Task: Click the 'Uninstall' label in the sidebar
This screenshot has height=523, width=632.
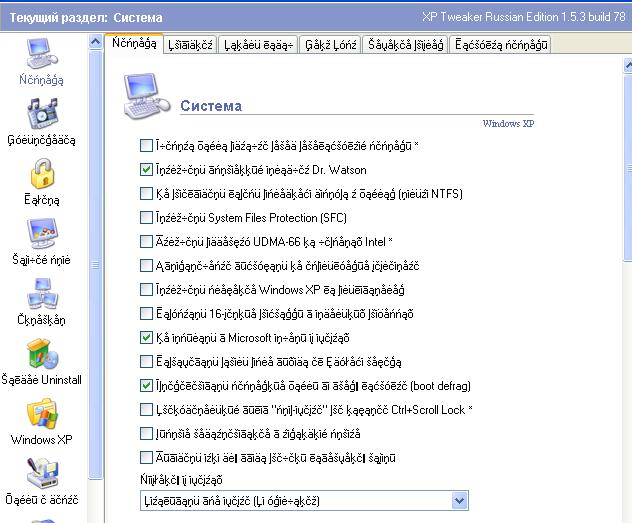Action: pyautogui.click(x=61, y=380)
